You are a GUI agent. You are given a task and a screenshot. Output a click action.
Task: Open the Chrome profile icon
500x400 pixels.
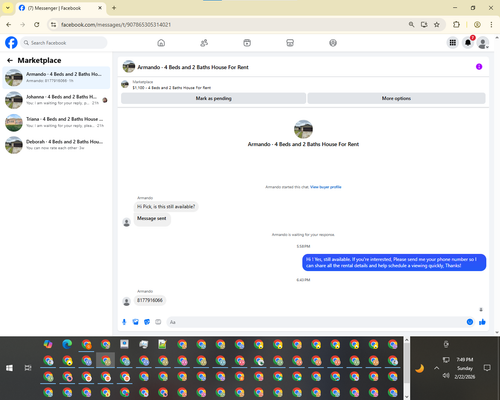point(477,25)
